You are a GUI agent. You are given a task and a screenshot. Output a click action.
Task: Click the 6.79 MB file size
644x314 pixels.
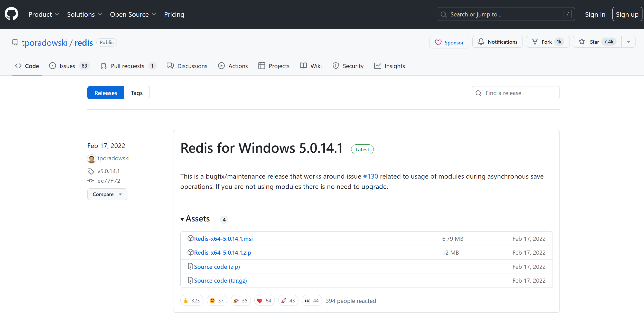point(453,239)
